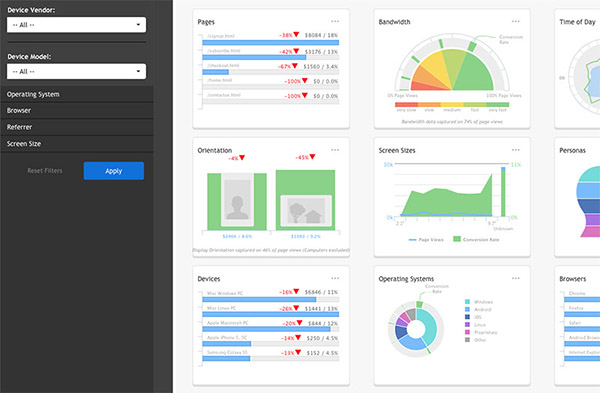Screen dimensions: 600x393
Task: Click the light blue Android donut segment
Action: 412,343
